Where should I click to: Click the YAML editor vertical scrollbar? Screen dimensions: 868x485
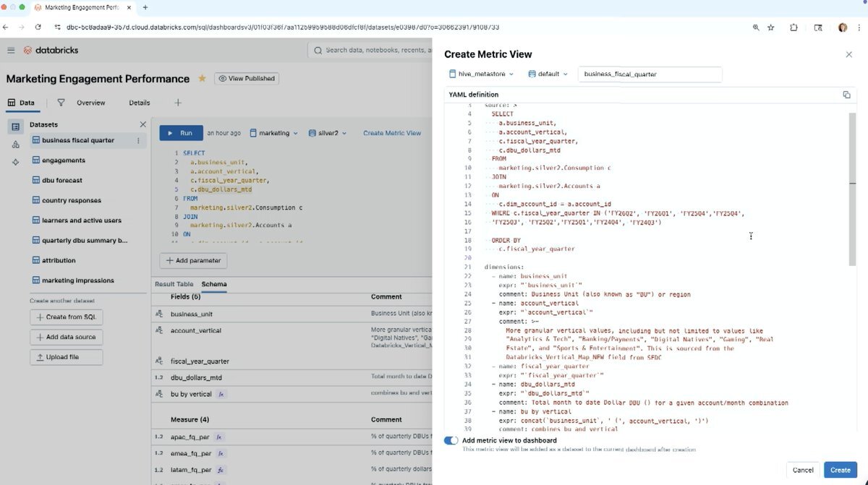pyautogui.click(x=852, y=188)
